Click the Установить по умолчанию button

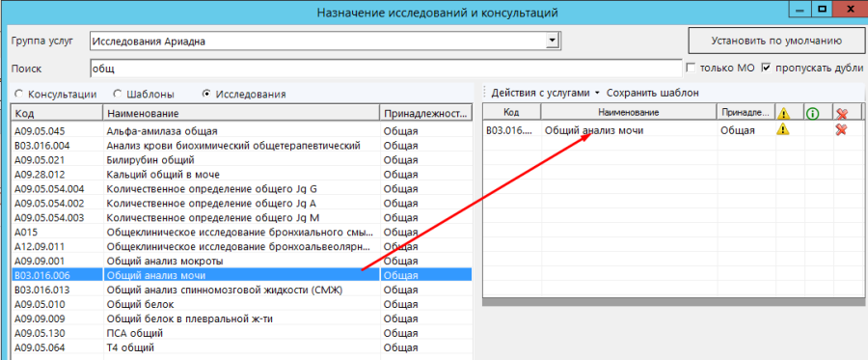tap(776, 41)
